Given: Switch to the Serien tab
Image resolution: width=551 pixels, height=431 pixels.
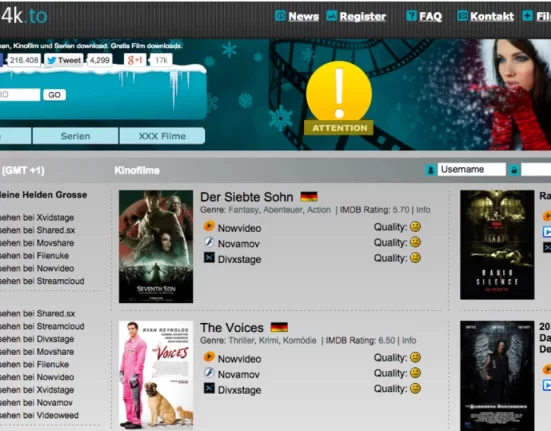Looking at the screenshot, I should [x=75, y=136].
